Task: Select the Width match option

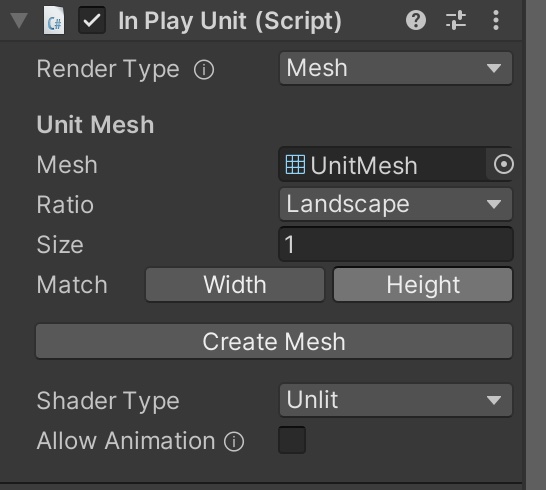Action: (x=235, y=285)
